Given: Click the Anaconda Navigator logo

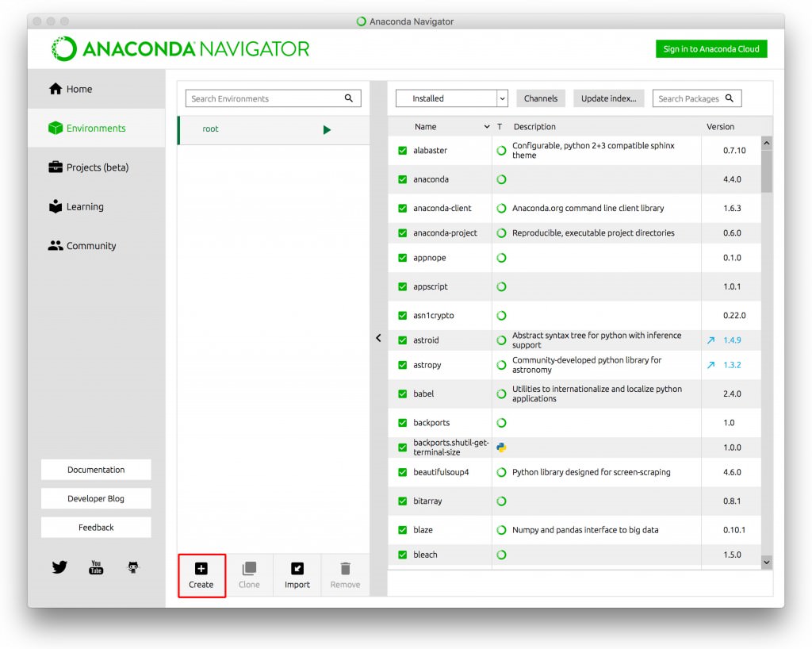Looking at the screenshot, I should (x=180, y=48).
